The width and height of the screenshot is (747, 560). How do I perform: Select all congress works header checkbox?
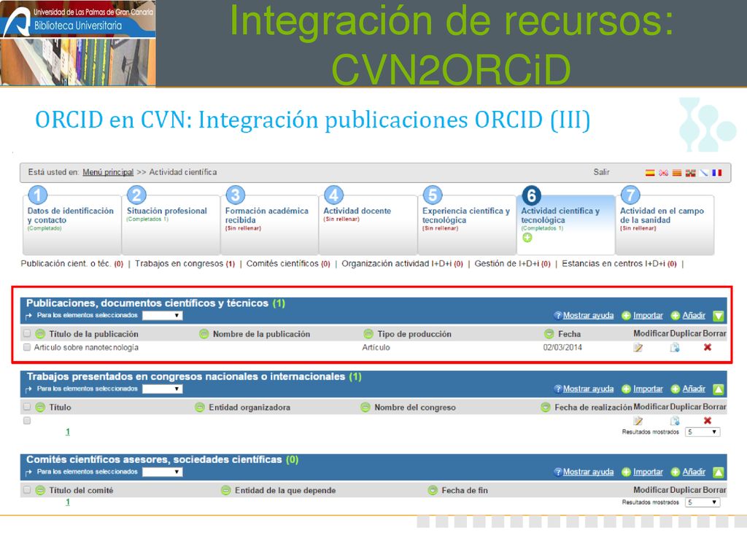click(x=27, y=407)
